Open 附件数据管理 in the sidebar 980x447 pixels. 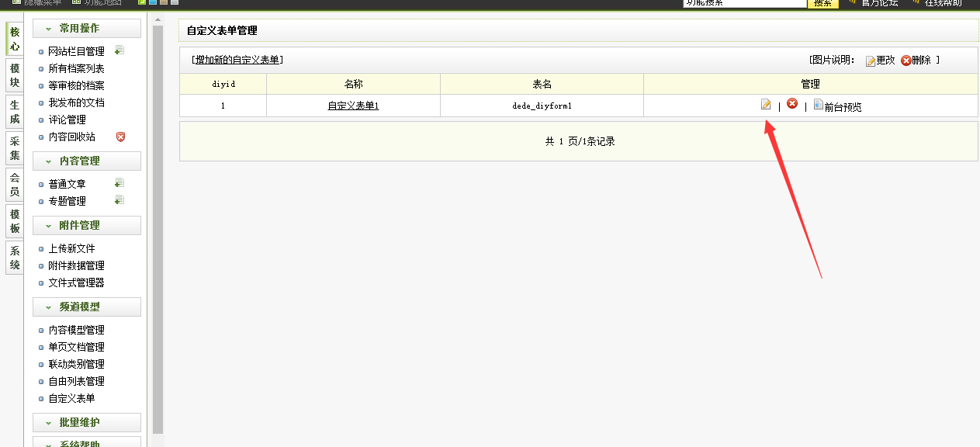pos(76,265)
